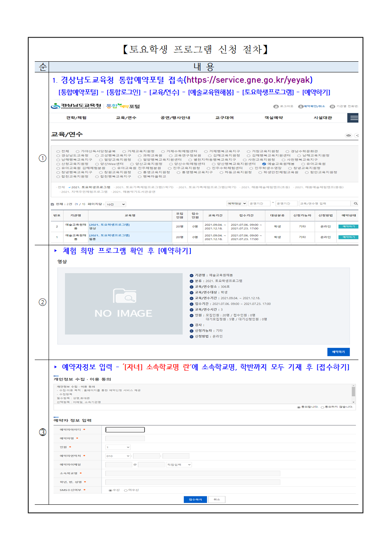The height and width of the screenshot is (555, 392).
Task: Click the 경상남도교육청 logo
Action: [76, 106]
